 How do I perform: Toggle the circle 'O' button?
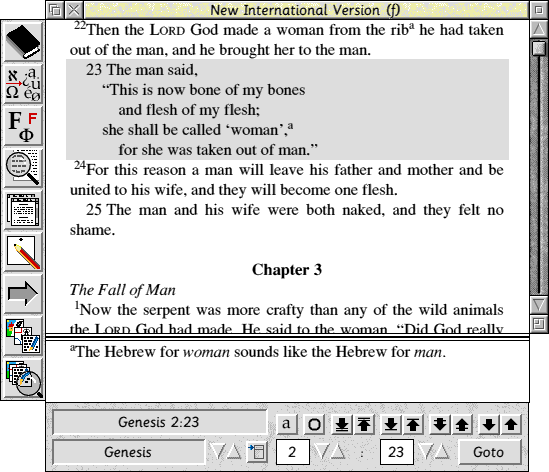pos(314,424)
